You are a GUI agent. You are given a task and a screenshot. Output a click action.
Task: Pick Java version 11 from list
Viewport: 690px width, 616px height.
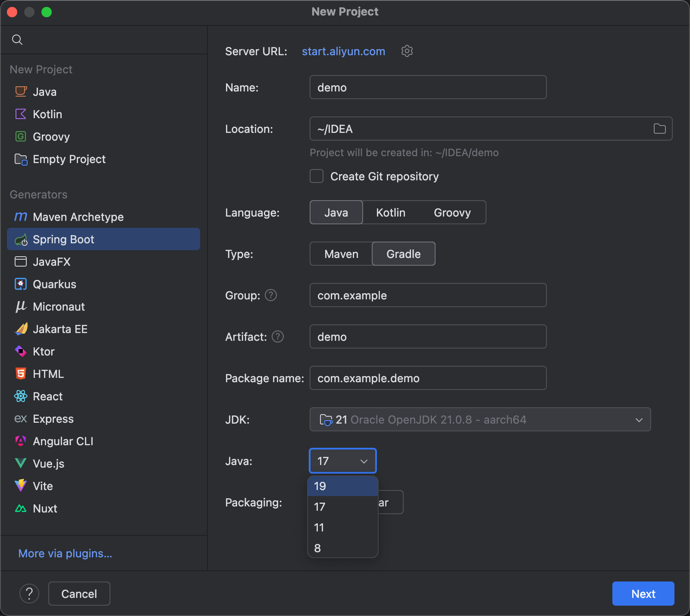point(343,528)
